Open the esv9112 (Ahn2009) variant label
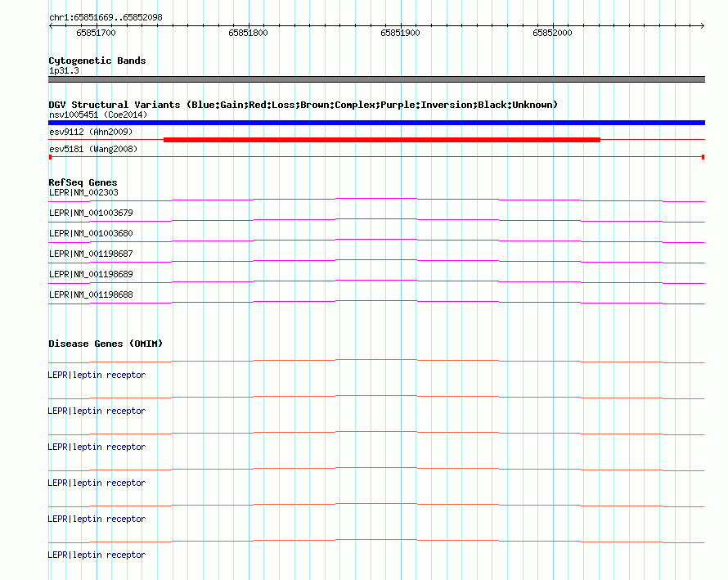 [x=91, y=132]
